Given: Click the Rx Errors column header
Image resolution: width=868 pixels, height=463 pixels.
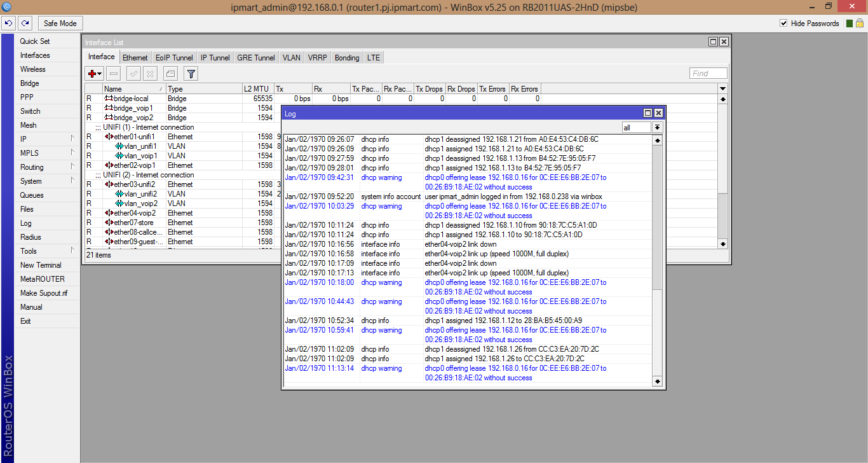Looking at the screenshot, I should tap(525, 89).
